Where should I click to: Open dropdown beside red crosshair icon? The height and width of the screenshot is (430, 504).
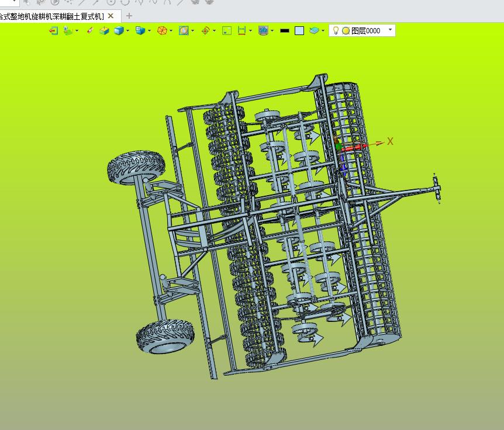click(214, 31)
